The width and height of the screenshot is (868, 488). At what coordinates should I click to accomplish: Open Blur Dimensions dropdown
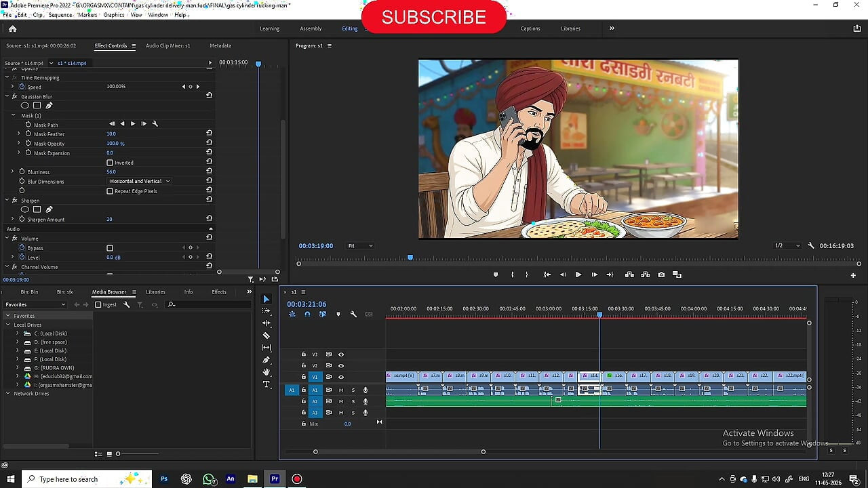click(x=139, y=182)
